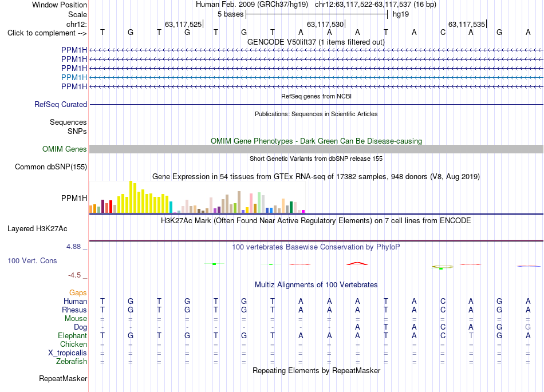The image size is (544, 392).
Task: Click the orange Gaps label
Action: 78,293
